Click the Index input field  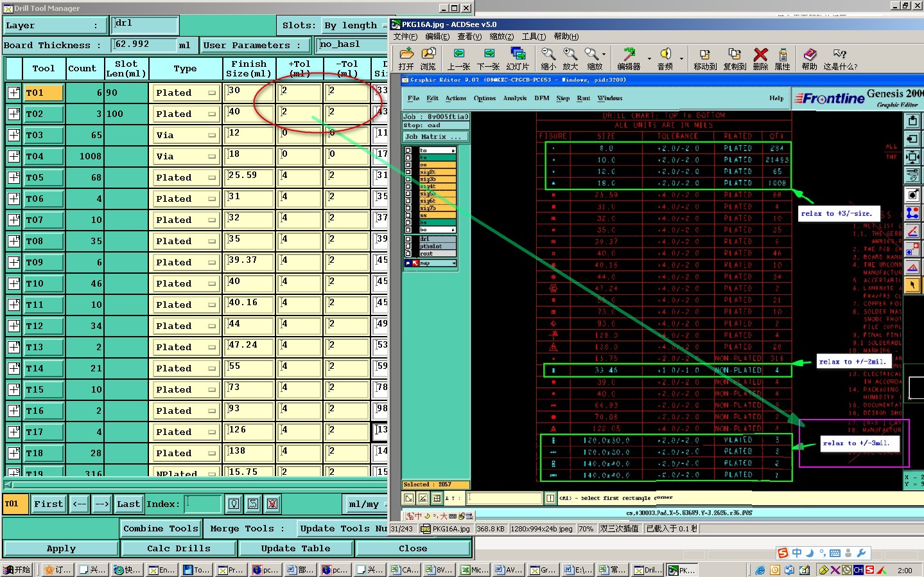coord(203,504)
